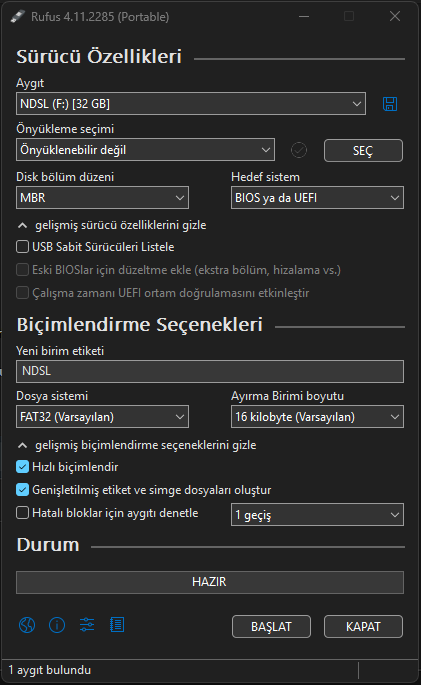Image resolution: width=421 pixels, height=685 pixels.
Task: Open Önyükleme seçimi dropdown
Action: coord(145,150)
